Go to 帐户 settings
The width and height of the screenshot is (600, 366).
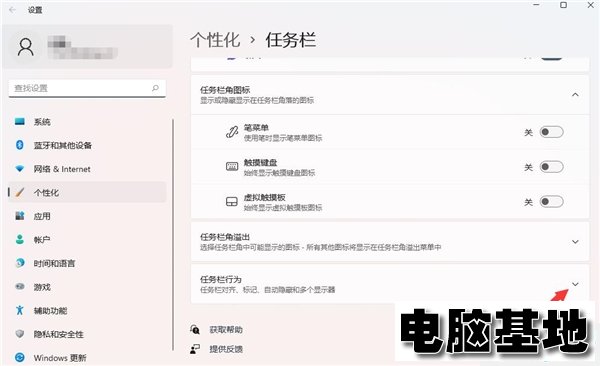click(87, 240)
